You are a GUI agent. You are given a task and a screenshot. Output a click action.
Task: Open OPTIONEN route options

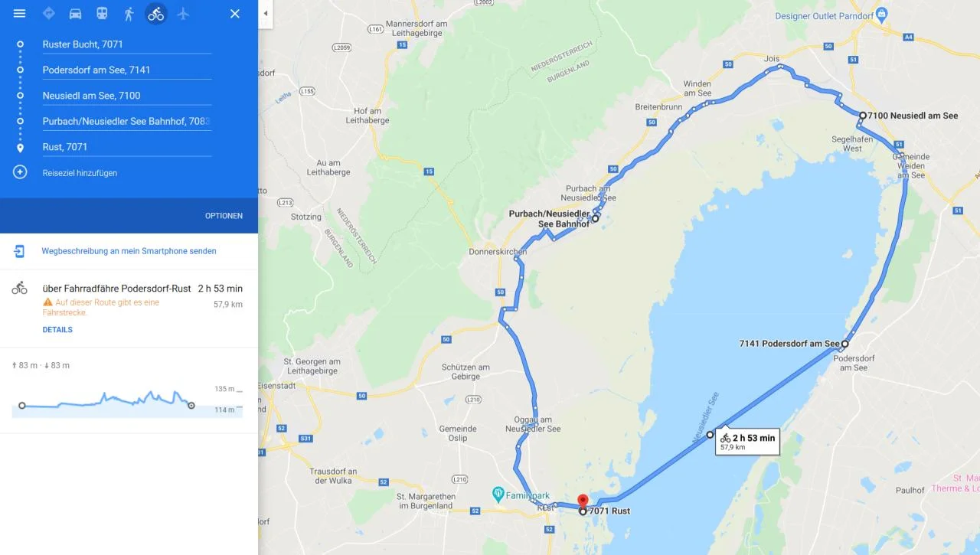coord(224,216)
